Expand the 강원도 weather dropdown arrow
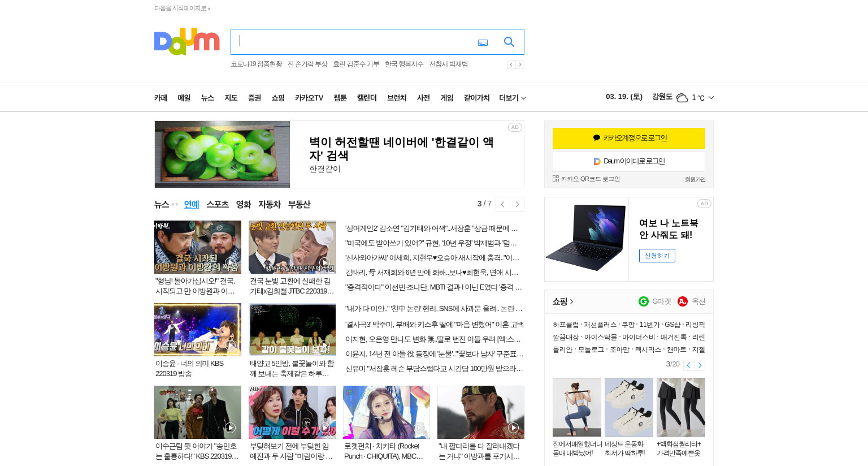 tap(711, 98)
